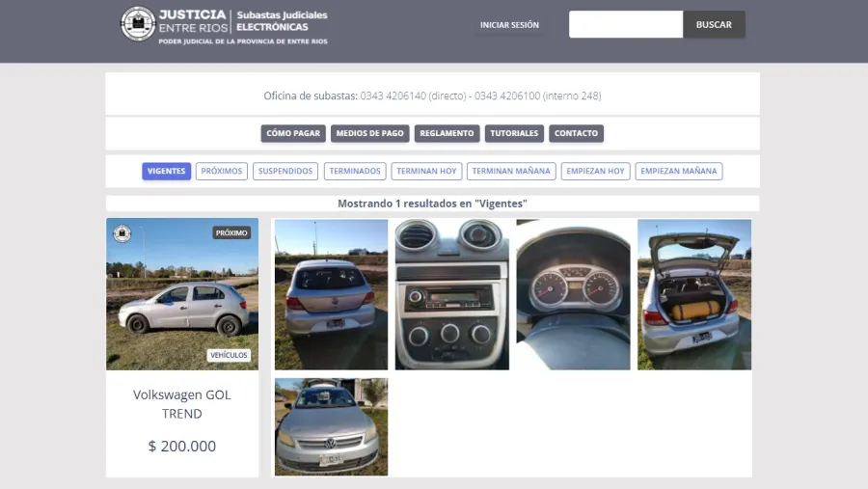Filter by Terminan Mañana
Viewport: 868px width, 489px height.
[x=511, y=171]
